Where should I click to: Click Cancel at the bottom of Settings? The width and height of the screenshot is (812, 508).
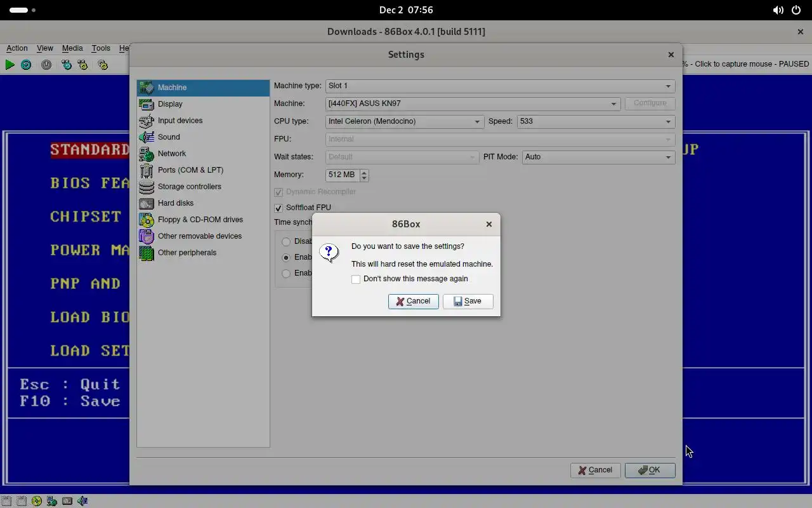595,471
